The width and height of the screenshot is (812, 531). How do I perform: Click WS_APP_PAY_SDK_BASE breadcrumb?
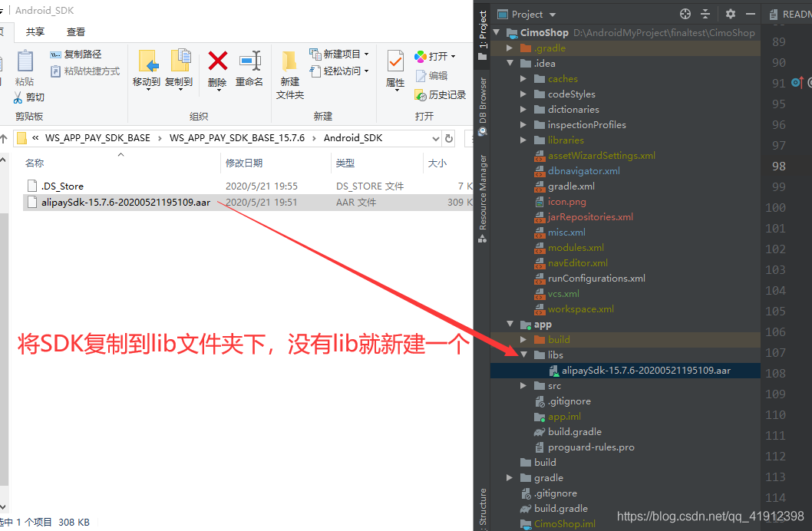pos(97,138)
